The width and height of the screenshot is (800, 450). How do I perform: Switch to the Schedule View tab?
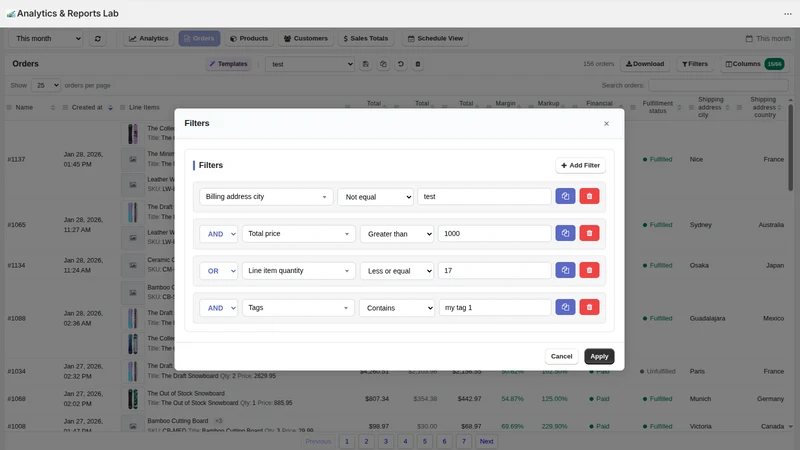tap(435, 38)
